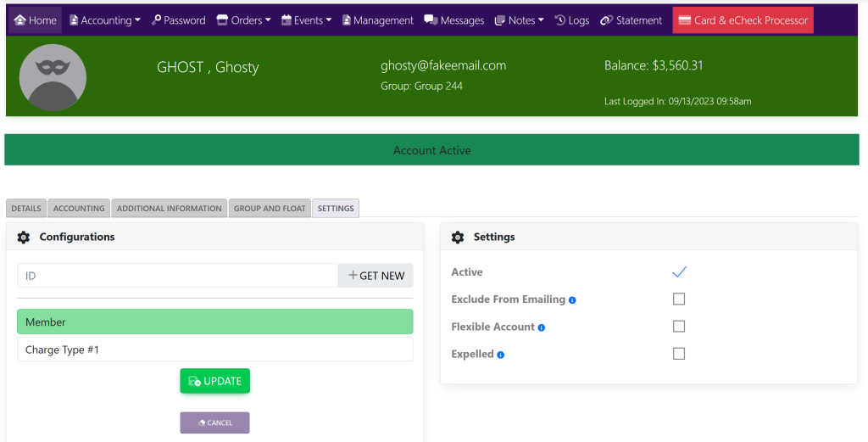Open the Statement link
This screenshot has height=442, width=868.
(632, 20)
